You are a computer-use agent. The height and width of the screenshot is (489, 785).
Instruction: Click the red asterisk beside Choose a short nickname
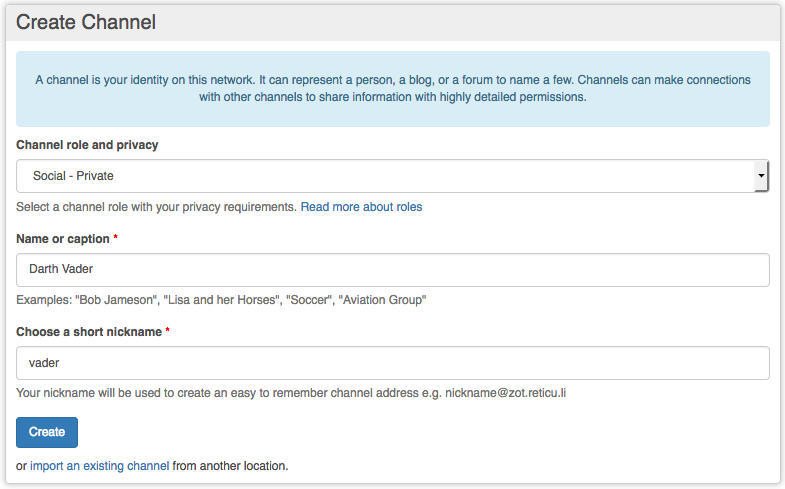point(167,332)
